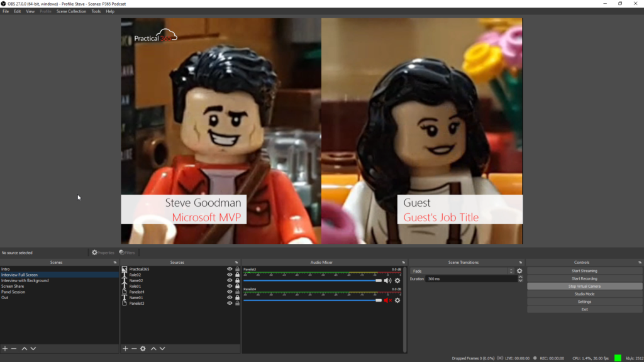
Task: Click Start Streaming button
Action: point(584,271)
